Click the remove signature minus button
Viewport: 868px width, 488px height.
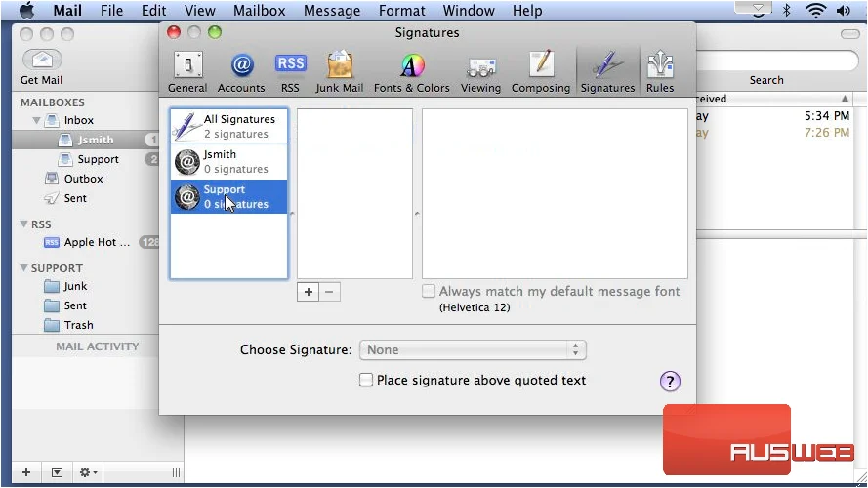pyautogui.click(x=329, y=292)
